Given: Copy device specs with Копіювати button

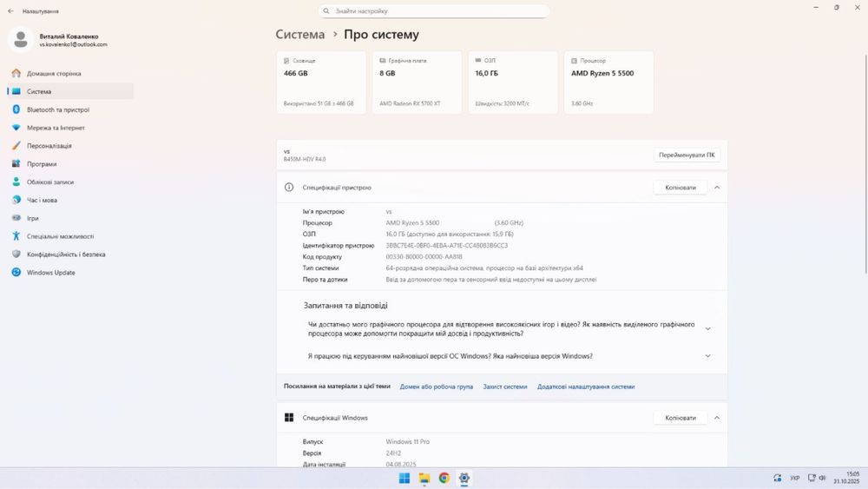Looking at the screenshot, I should [x=681, y=188].
